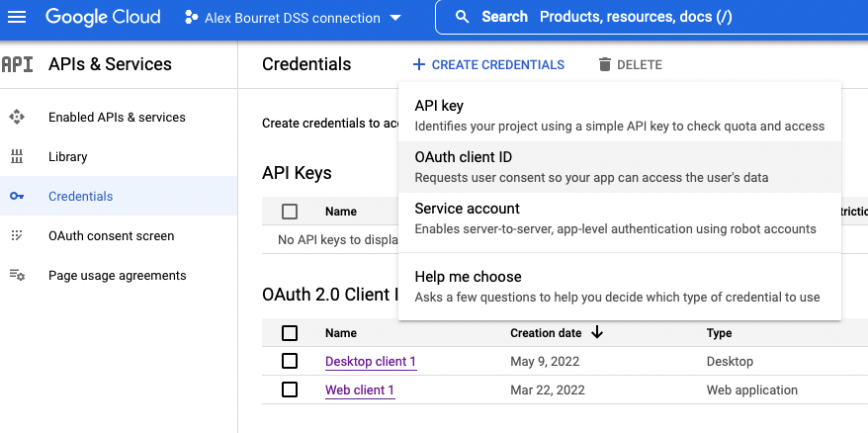Image resolution: width=868 pixels, height=433 pixels.
Task: Sort by the Creation date column header
Action: [x=546, y=333]
